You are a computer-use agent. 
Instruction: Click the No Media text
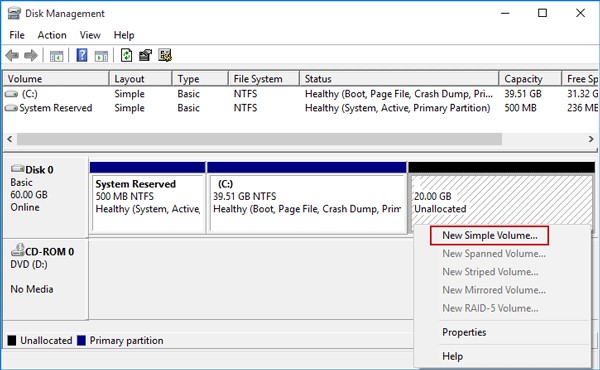(32, 289)
